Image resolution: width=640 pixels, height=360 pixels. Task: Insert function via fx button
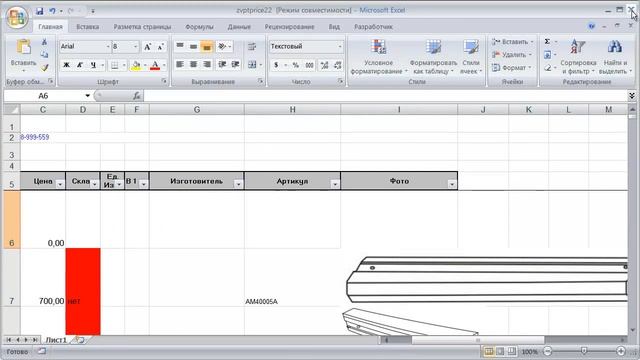click(136, 96)
